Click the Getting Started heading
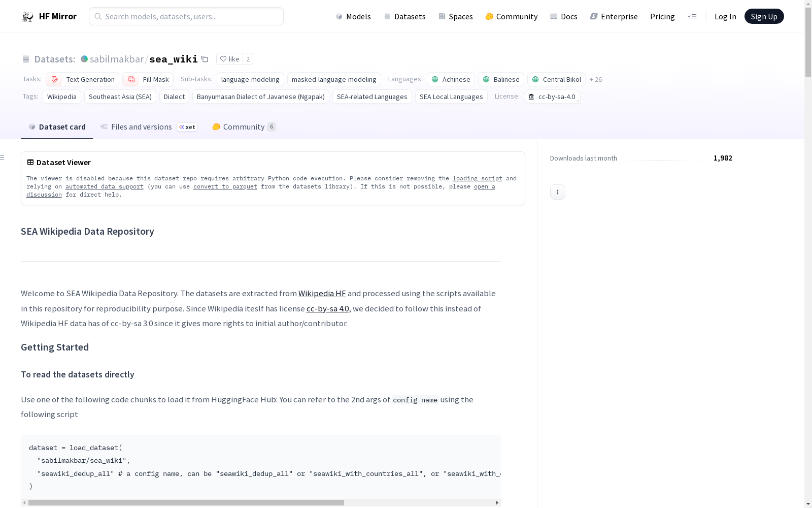This screenshot has height=508, width=812. (x=55, y=347)
